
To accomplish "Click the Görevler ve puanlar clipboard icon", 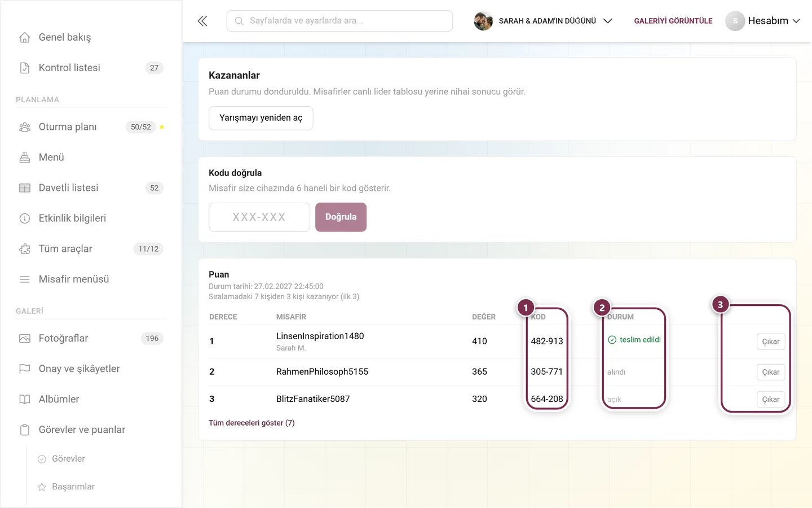I will (x=25, y=430).
